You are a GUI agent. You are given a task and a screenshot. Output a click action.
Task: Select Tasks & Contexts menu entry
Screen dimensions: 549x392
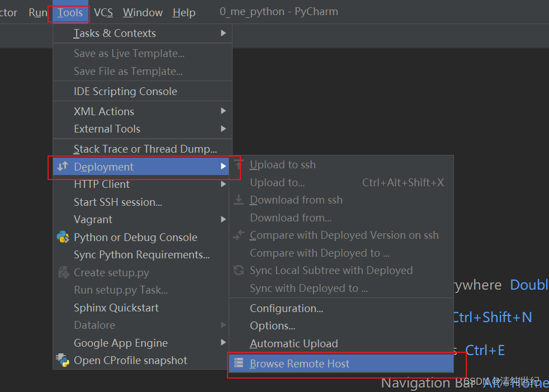click(x=143, y=34)
